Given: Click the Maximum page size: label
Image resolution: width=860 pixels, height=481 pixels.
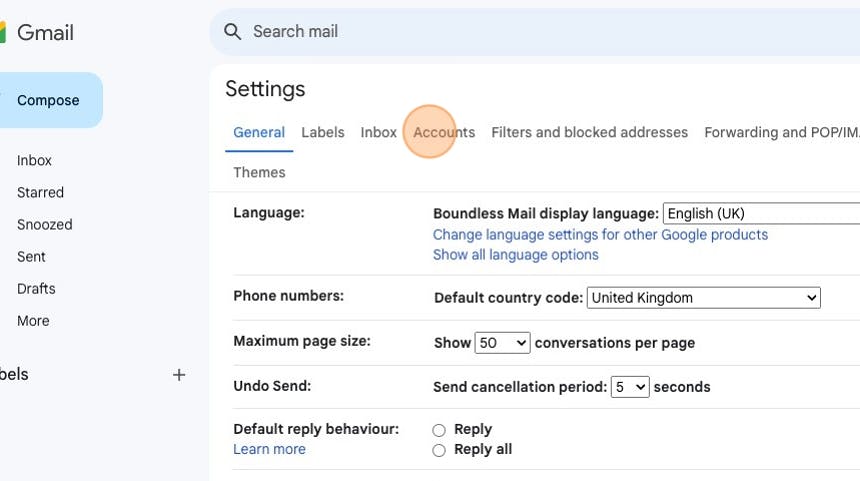Looking at the screenshot, I should click(x=302, y=341).
